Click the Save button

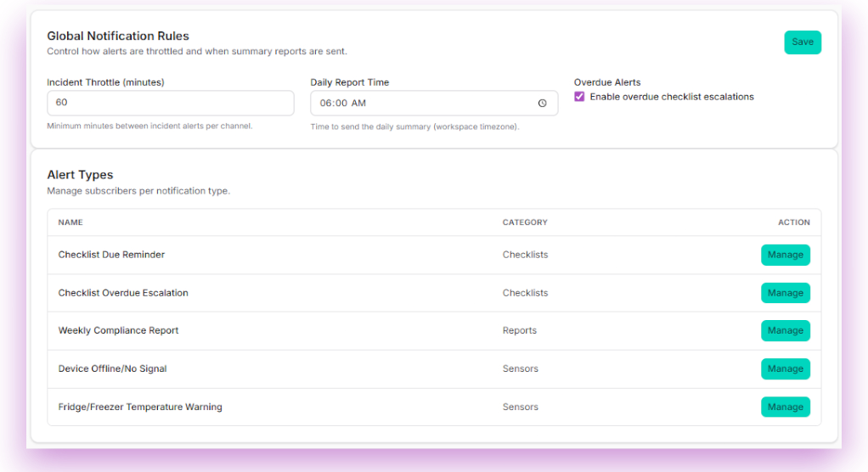coord(802,42)
